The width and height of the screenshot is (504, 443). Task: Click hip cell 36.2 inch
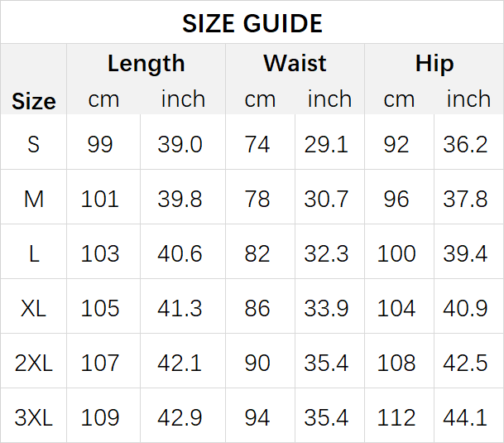465,144
